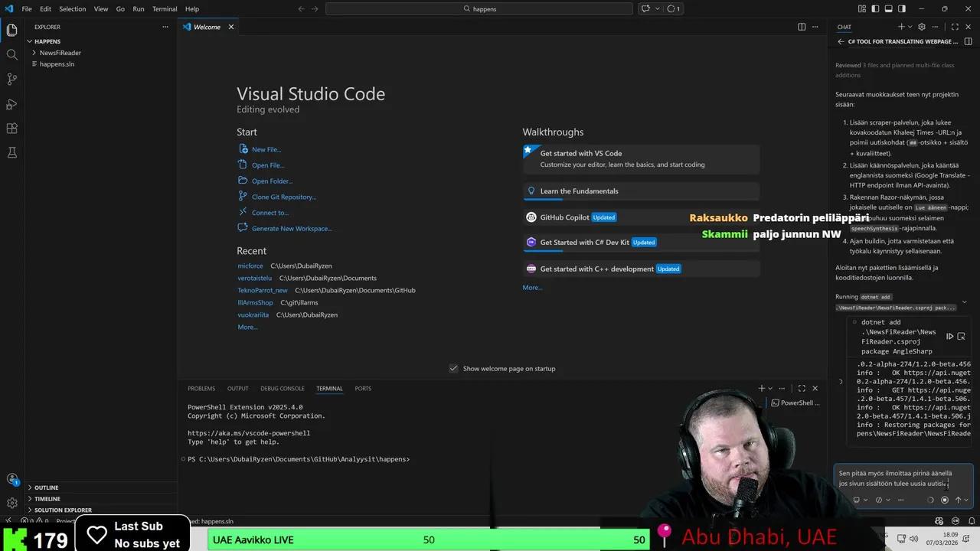Open send options dropdown in chat input
Viewport: 980px width, 551px height.
966,500
